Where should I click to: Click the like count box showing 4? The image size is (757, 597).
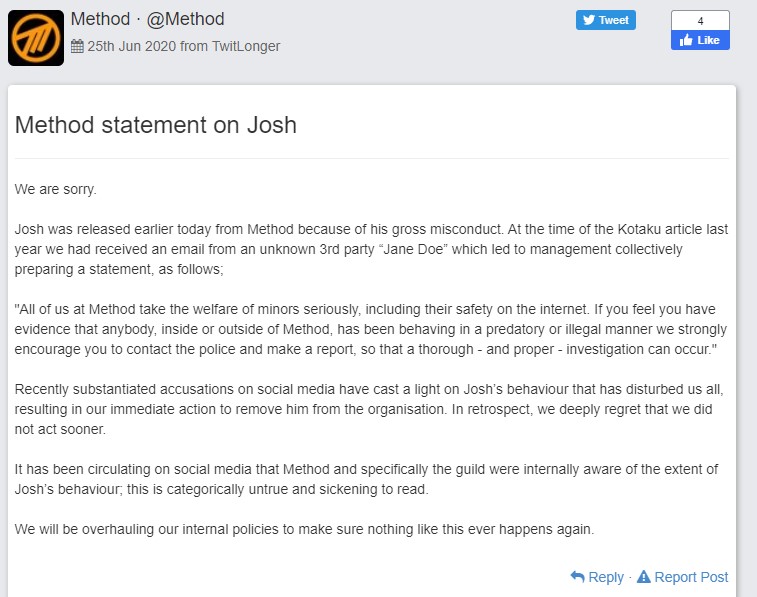(x=700, y=21)
